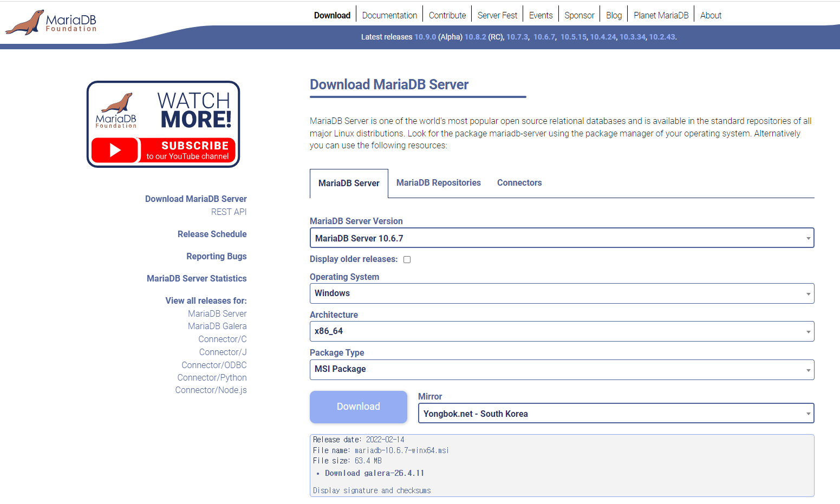Select the MariaDB Server tab
Image resolution: width=840 pixels, height=504 pixels.
(x=349, y=183)
